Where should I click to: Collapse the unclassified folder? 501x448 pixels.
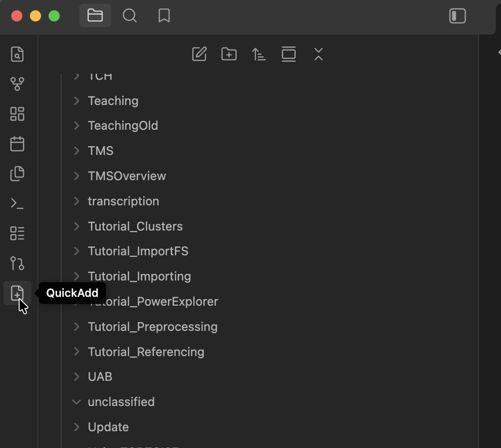point(77,402)
